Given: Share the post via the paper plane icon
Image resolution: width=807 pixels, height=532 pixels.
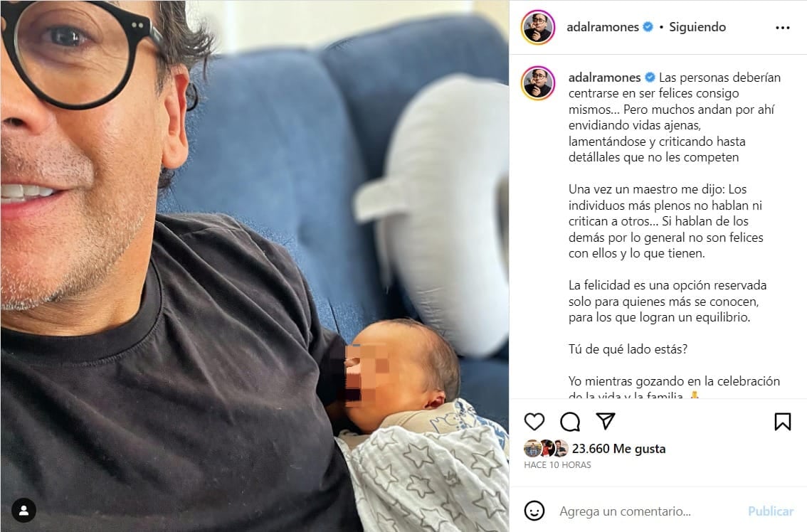Looking at the screenshot, I should [606, 421].
